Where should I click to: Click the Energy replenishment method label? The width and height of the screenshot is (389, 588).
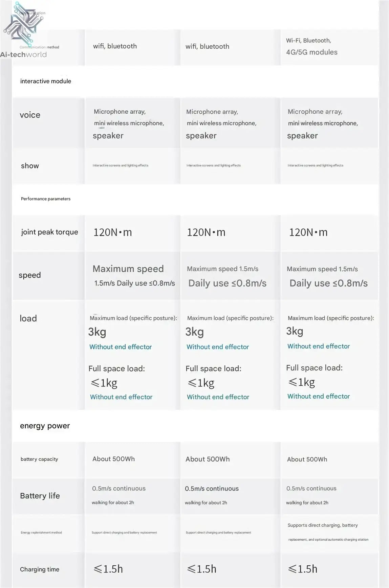tap(41, 533)
